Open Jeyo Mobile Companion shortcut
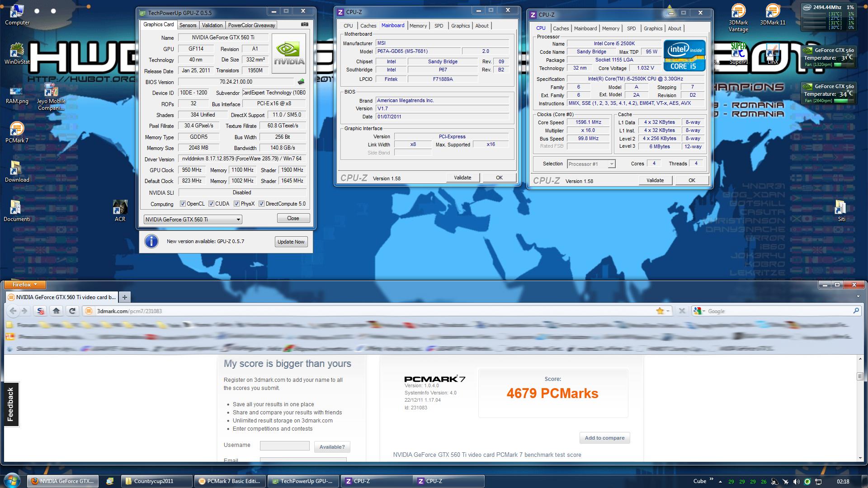The height and width of the screenshot is (488, 868). tap(51, 96)
